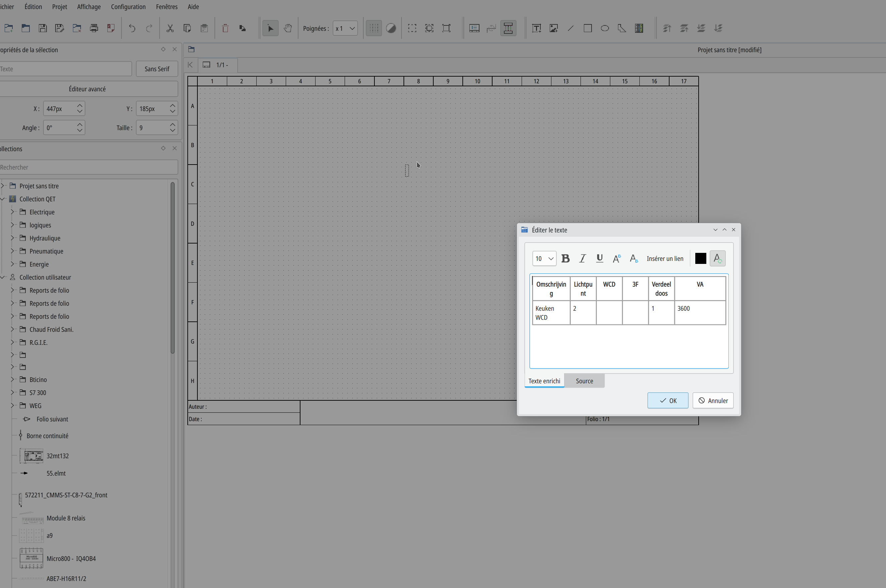886x588 pixels.
Task: Click the red trash delete icon
Action: [x=225, y=28]
